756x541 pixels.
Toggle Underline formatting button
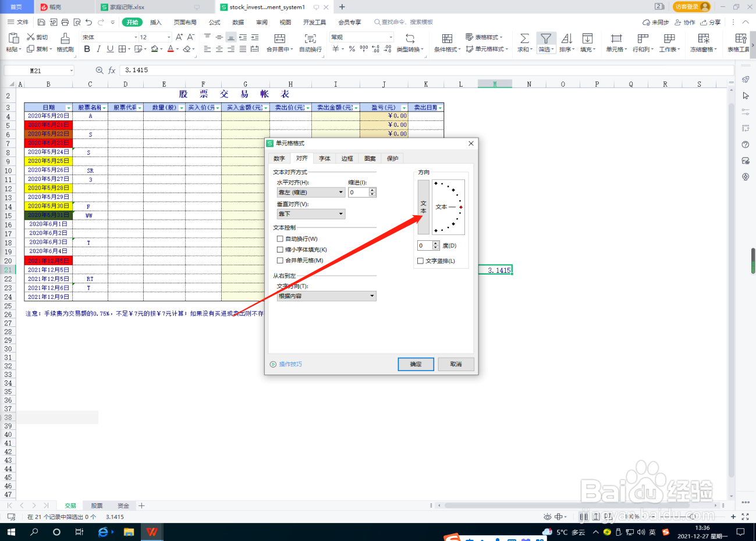point(110,49)
